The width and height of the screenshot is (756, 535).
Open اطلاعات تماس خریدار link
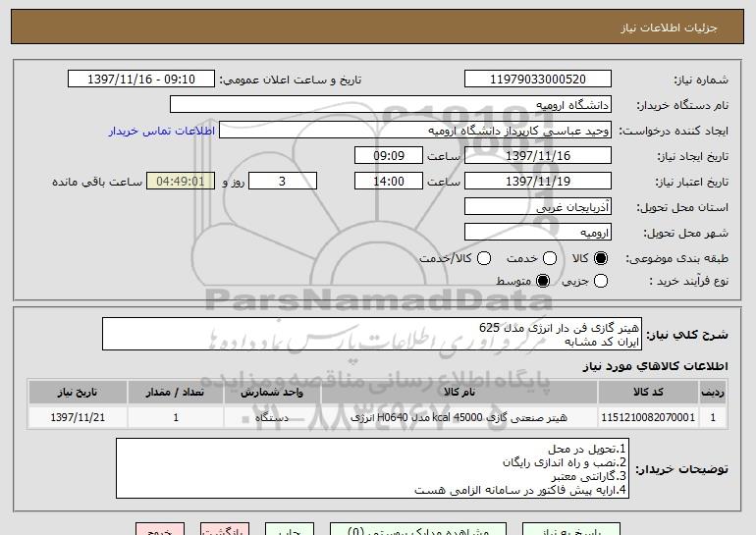pos(162,131)
